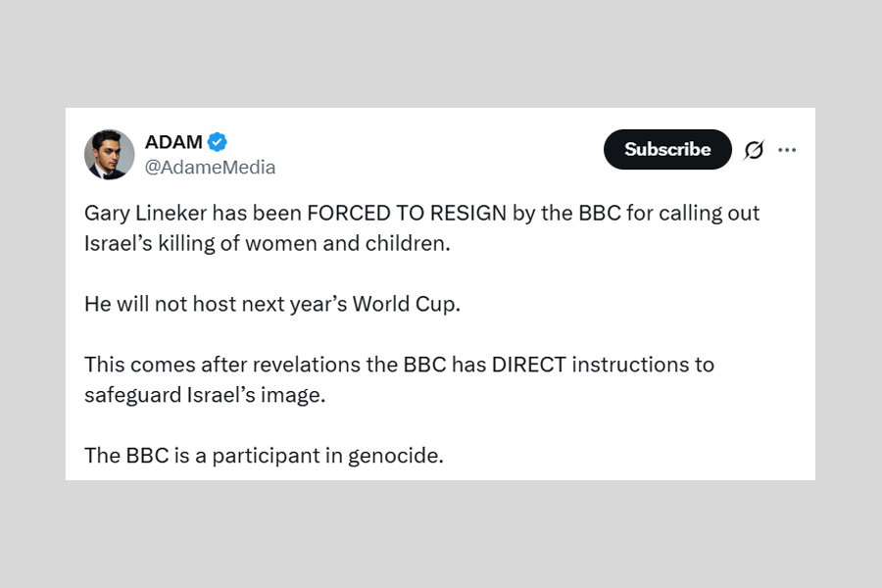Open the three-dot more options menu
Image resolution: width=882 pixels, height=588 pixels.
click(x=787, y=150)
